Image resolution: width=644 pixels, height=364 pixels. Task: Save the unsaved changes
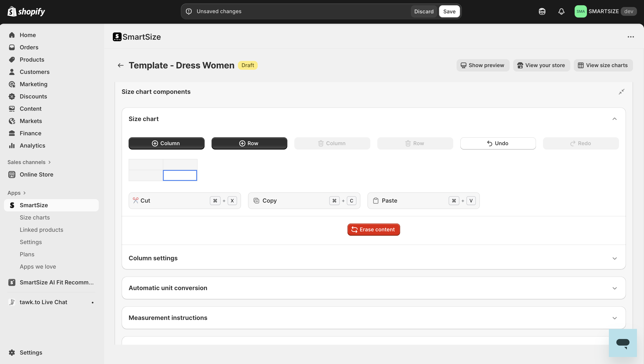coord(449,11)
